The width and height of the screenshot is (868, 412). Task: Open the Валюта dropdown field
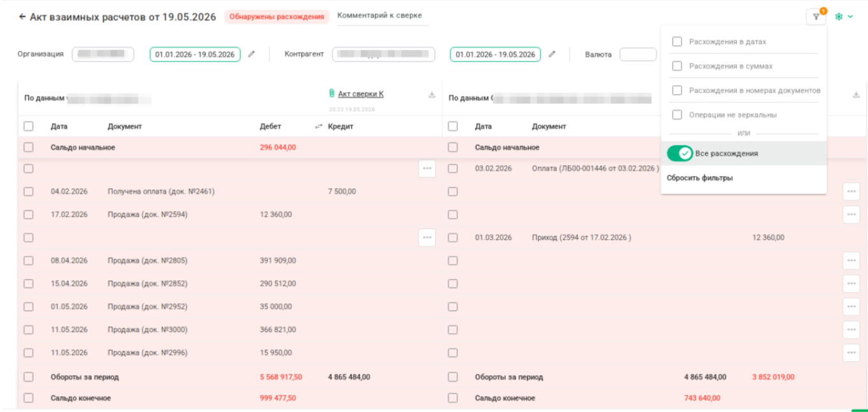point(638,55)
